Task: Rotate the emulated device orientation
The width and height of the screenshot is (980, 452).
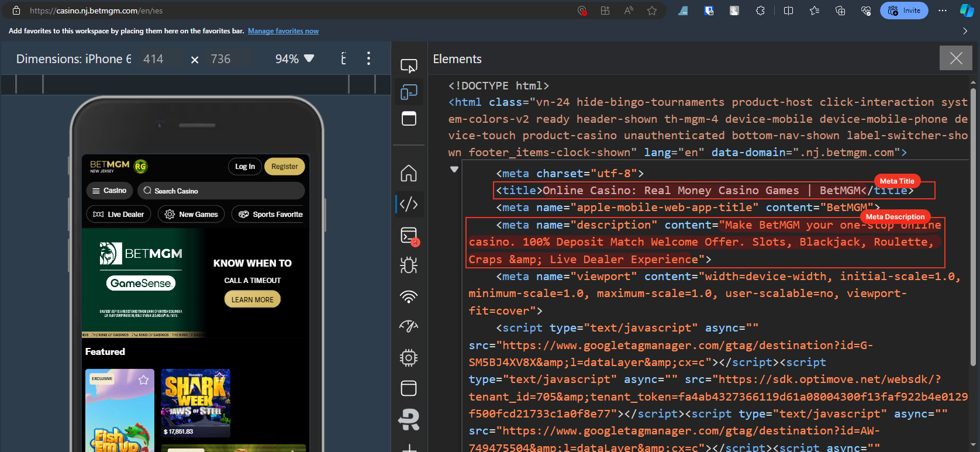Action: 343,58
